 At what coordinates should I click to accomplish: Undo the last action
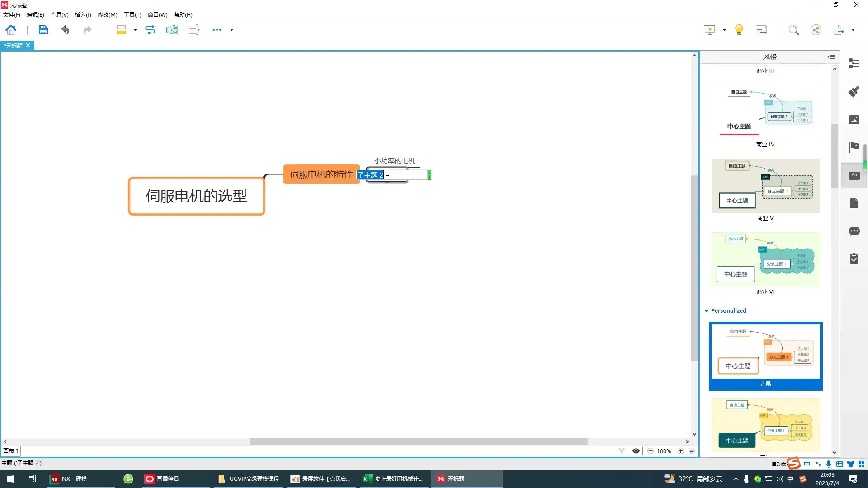(x=65, y=30)
